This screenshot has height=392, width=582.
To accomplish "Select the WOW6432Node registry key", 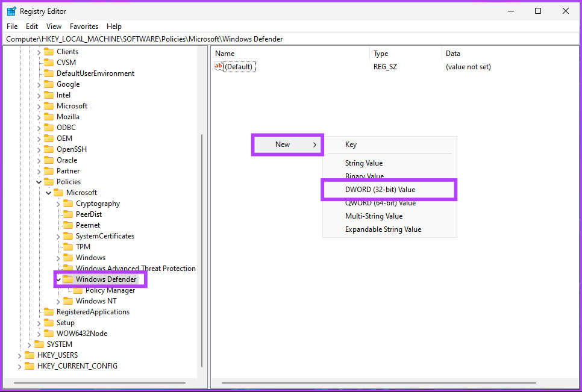I will (x=81, y=334).
